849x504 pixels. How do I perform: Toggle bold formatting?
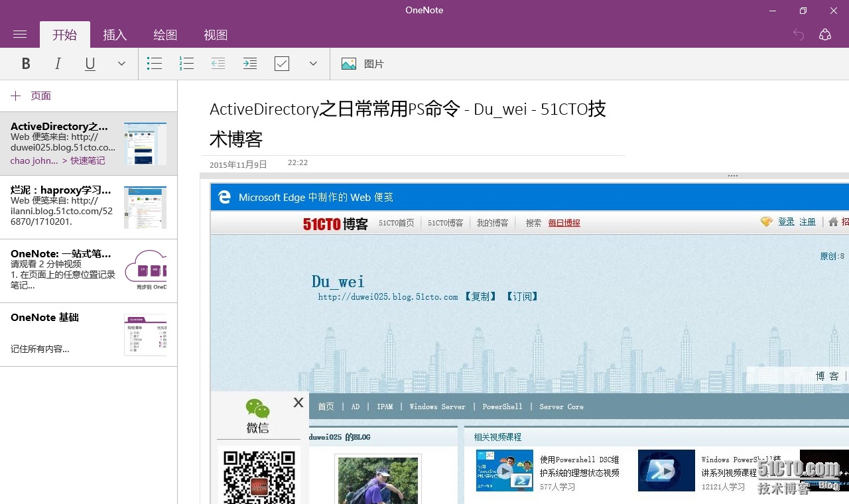(x=26, y=64)
